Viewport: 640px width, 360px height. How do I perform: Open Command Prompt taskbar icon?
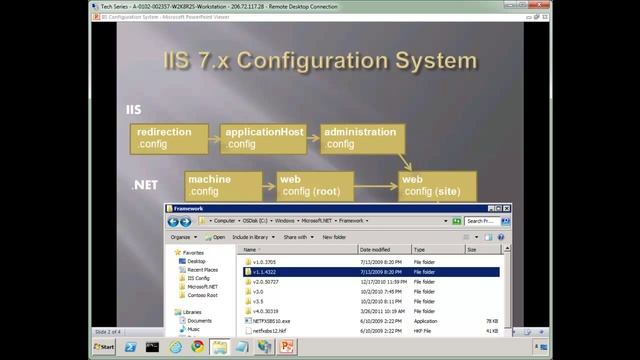(152, 347)
